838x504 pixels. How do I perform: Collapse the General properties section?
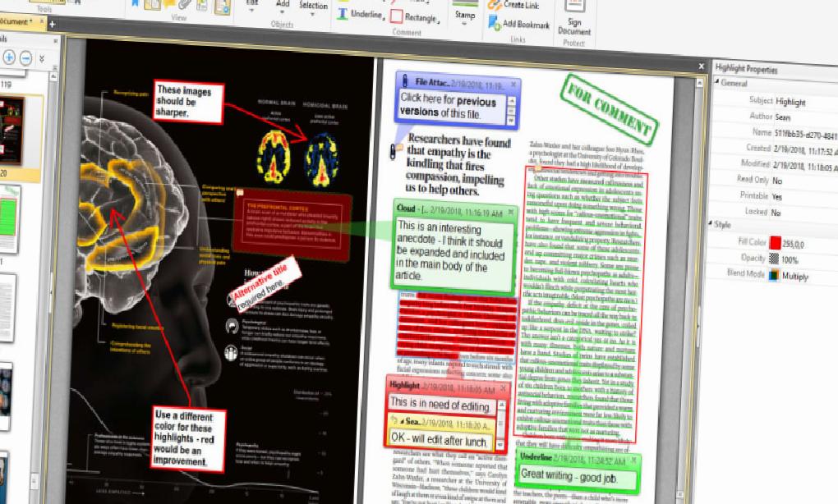(717, 82)
